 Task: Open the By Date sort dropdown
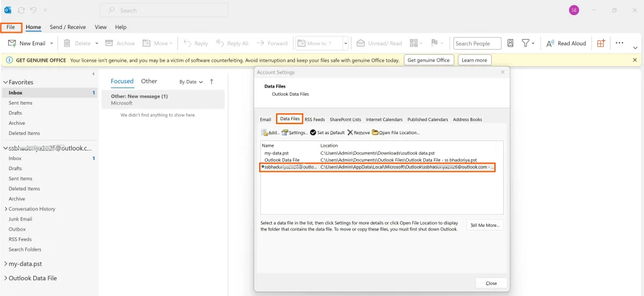[191, 82]
